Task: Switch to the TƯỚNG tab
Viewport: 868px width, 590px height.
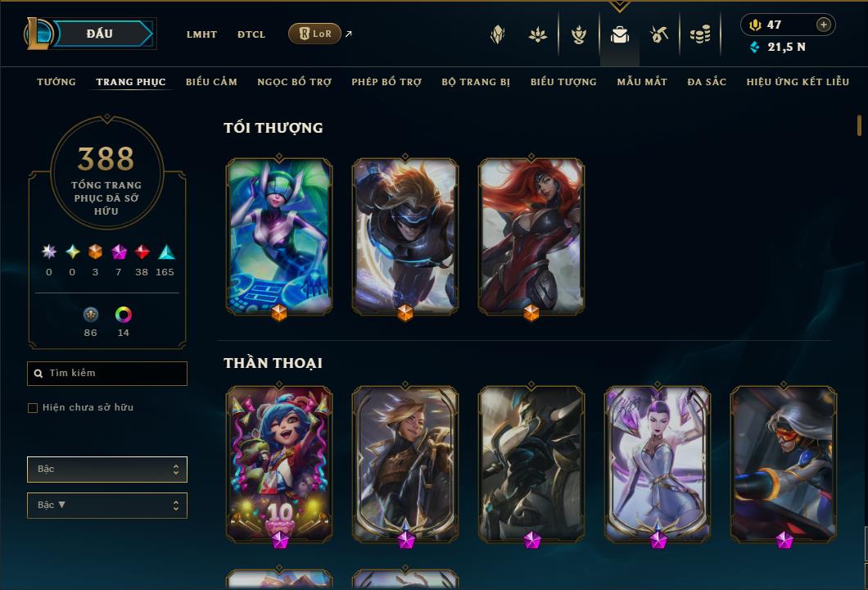Action: [57, 82]
